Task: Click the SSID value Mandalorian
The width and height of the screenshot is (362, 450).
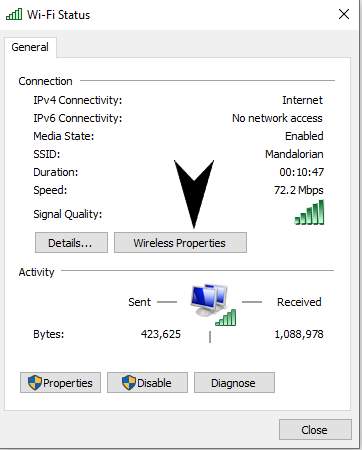Action: click(x=294, y=154)
